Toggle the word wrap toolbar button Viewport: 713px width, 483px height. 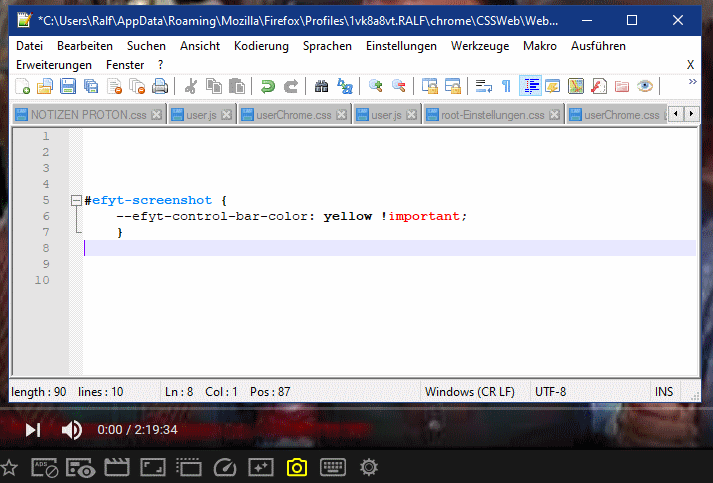[x=483, y=87]
